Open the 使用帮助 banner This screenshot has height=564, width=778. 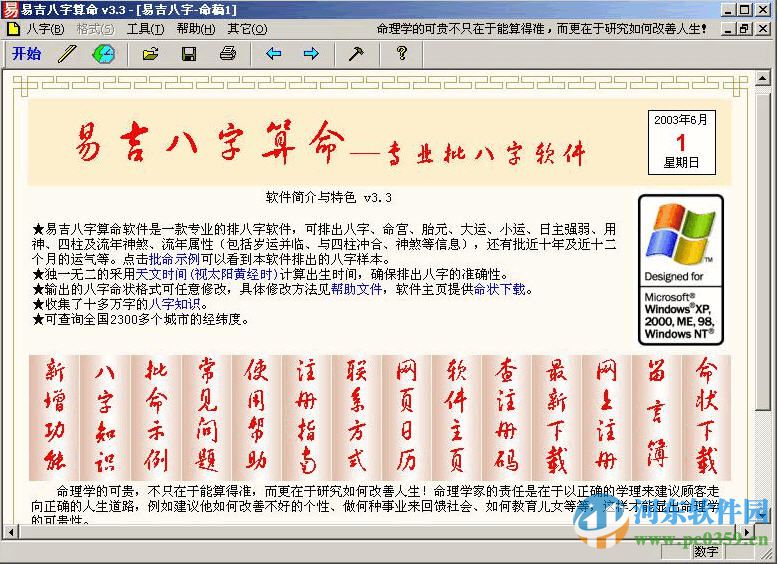[x=256, y=417]
